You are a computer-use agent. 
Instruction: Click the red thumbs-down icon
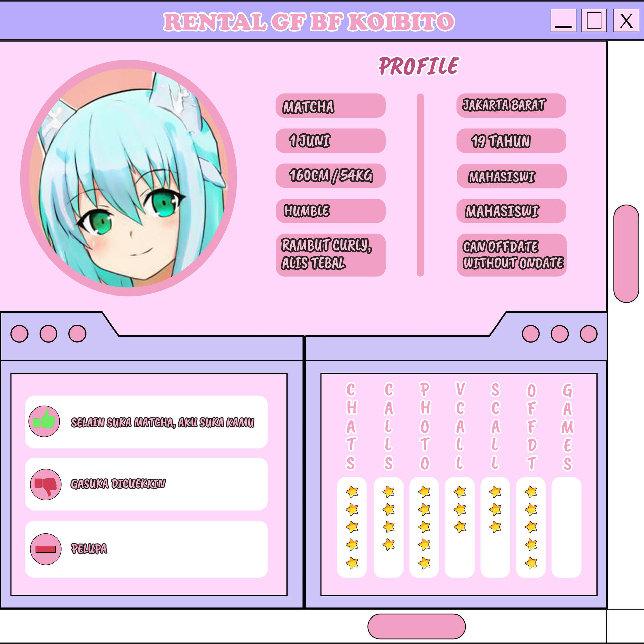coord(46,484)
